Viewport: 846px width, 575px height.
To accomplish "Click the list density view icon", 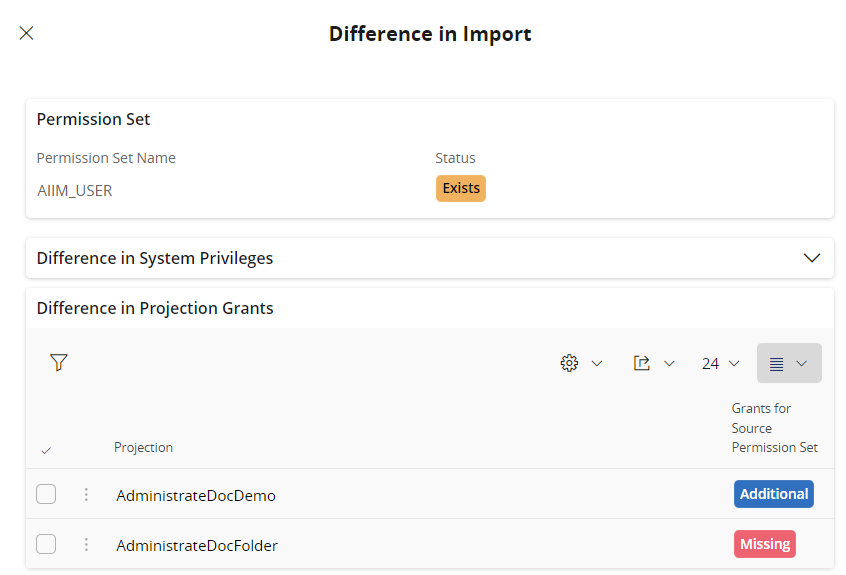I will tap(777, 363).
